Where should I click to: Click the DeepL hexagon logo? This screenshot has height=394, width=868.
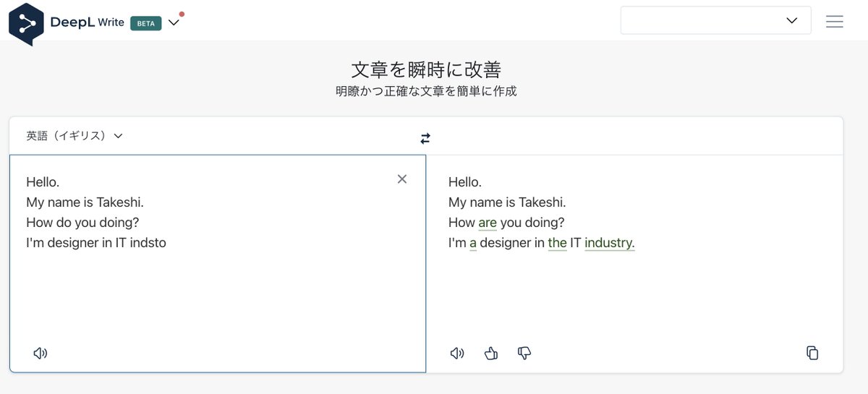pos(26,24)
